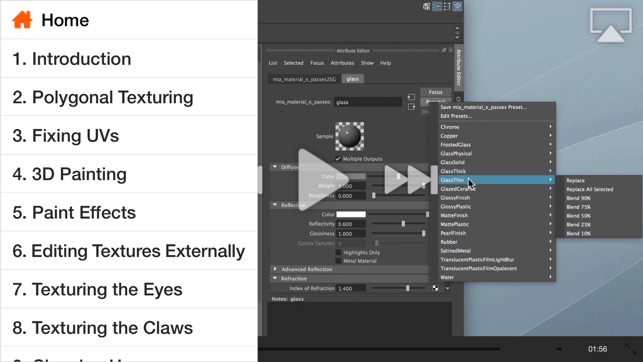Open chapter 2. Polygonal Texturing

(129, 97)
